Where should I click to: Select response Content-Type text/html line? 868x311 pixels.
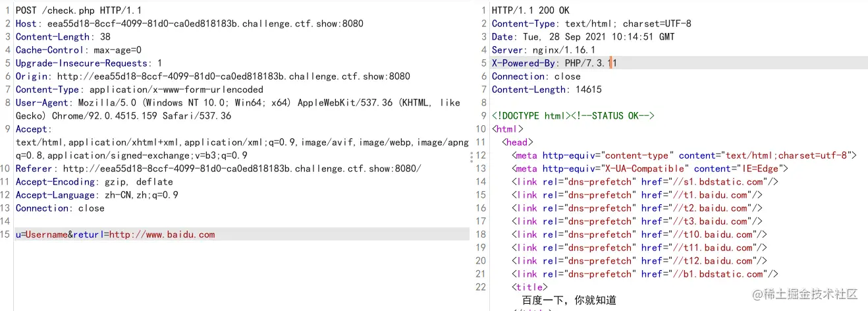tap(591, 24)
